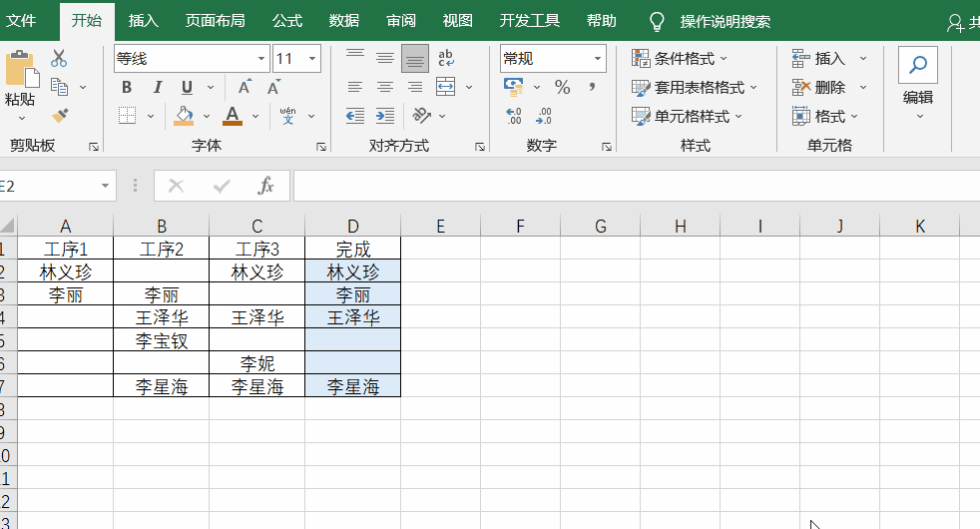The width and height of the screenshot is (980, 529).
Task: Open alignment settings dialog launcher
Action: (x=480, y=147)
